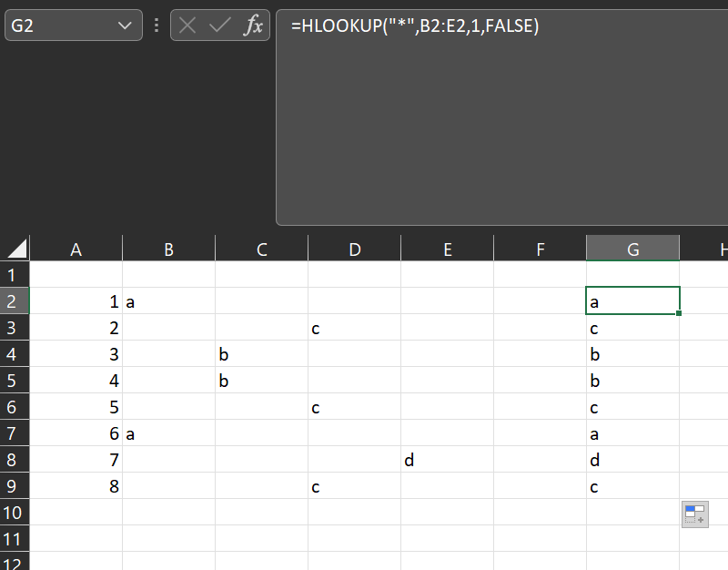
Task: Click result cell G9 showing c
Action: coord(633,486)
